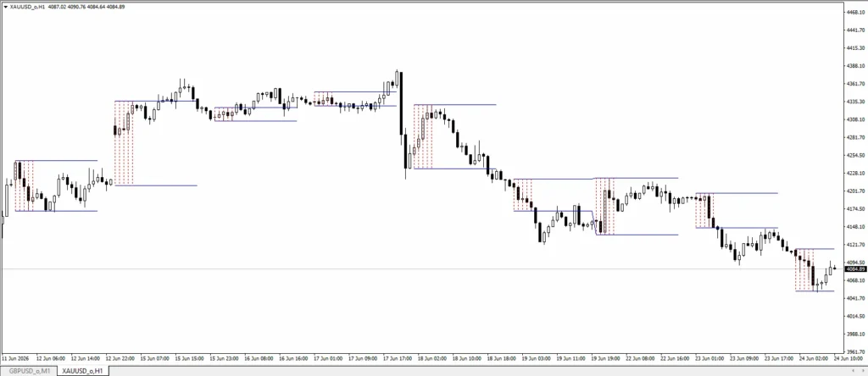This screenshot has width=868, height=376.
Task: Click price scale value 4361.70
Action: click(x=856, y=84)
